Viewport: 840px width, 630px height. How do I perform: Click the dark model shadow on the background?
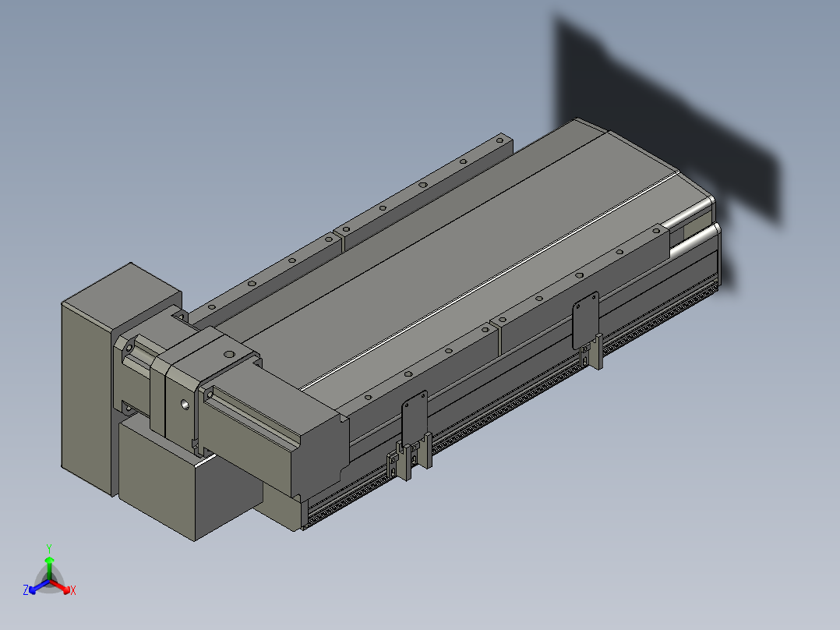click(662, 117)
